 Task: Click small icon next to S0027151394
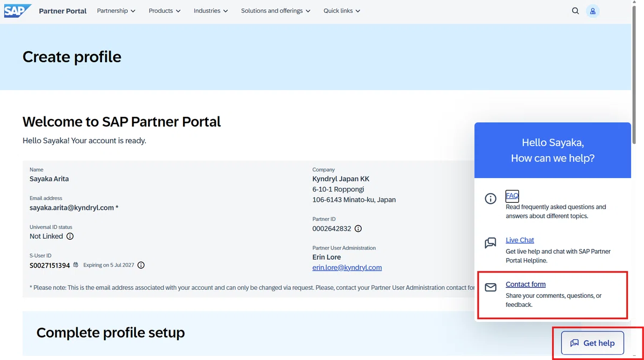click(76, 265)
